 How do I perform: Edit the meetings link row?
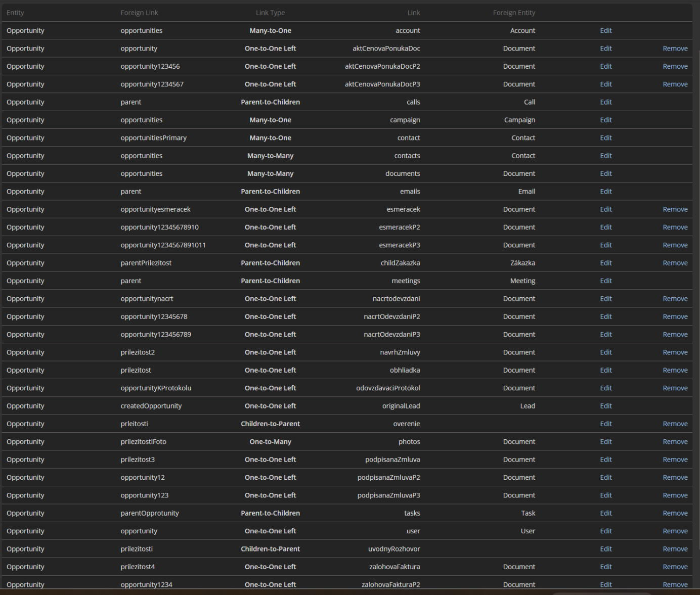click(x=605, y=281)
